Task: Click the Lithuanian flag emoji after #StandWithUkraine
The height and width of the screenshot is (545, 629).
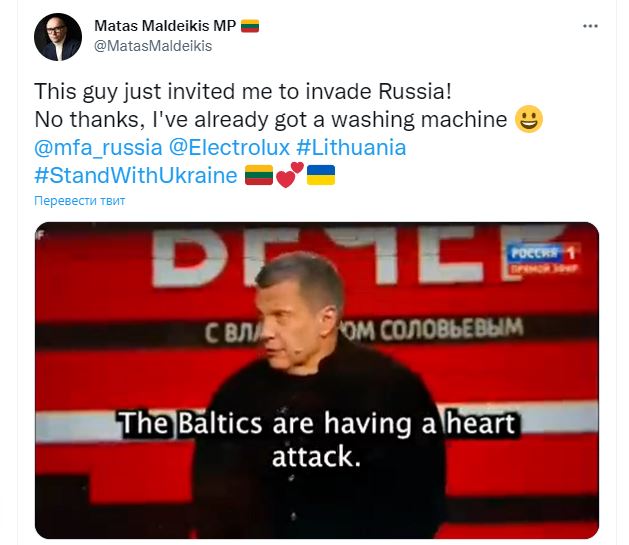Action: [x=259, y=175]
